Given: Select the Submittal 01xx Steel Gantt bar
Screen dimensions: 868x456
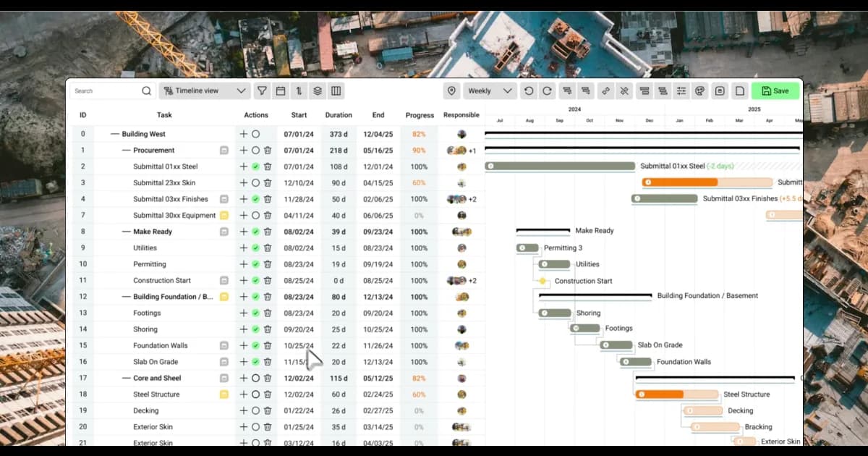Looking at the screenshot, I should point(560,166).
